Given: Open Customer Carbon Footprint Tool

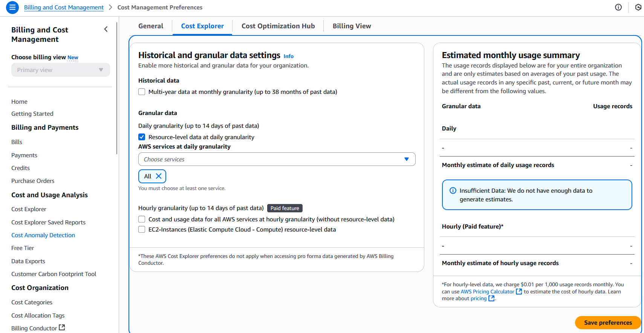Looking at the screenshot, I should pos(54,274).
